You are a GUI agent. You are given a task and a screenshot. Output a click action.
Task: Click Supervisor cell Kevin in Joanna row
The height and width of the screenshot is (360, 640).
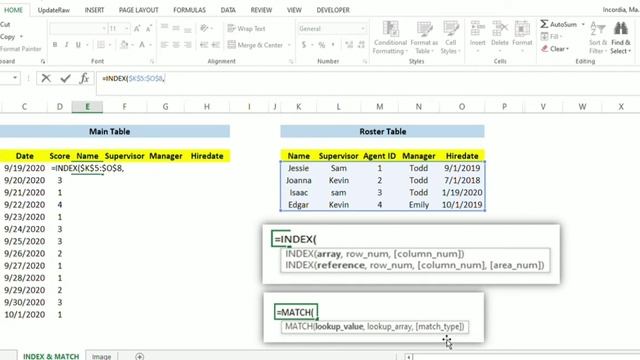(x=339, y=180)
